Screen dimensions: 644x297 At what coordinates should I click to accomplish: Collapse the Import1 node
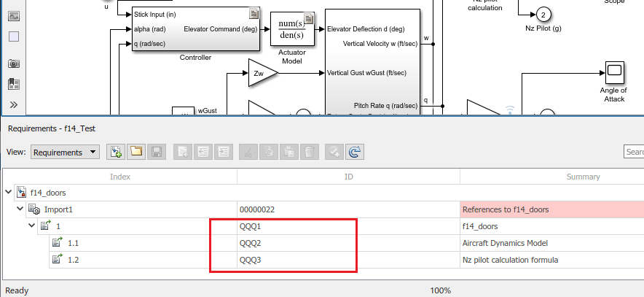click(x=20, y=209)
